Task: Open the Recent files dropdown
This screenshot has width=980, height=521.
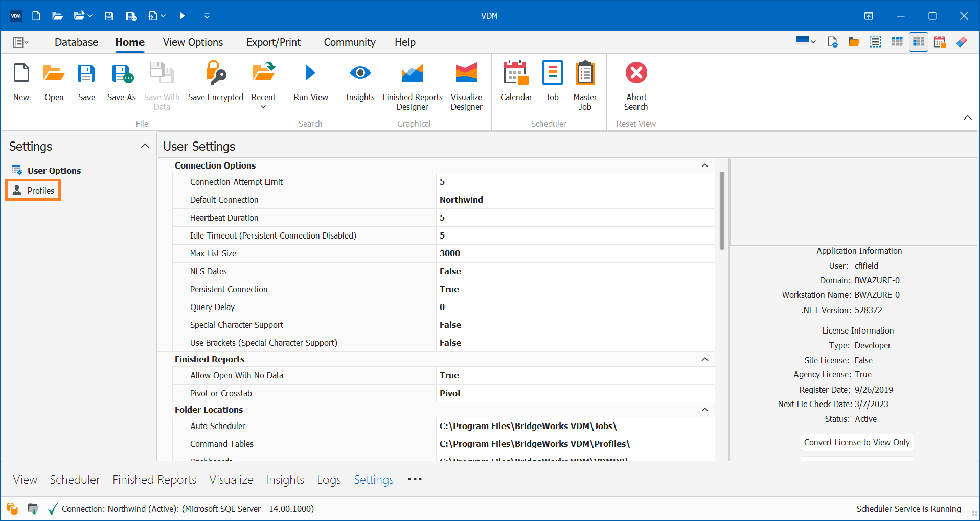Action: coord(263,85)
